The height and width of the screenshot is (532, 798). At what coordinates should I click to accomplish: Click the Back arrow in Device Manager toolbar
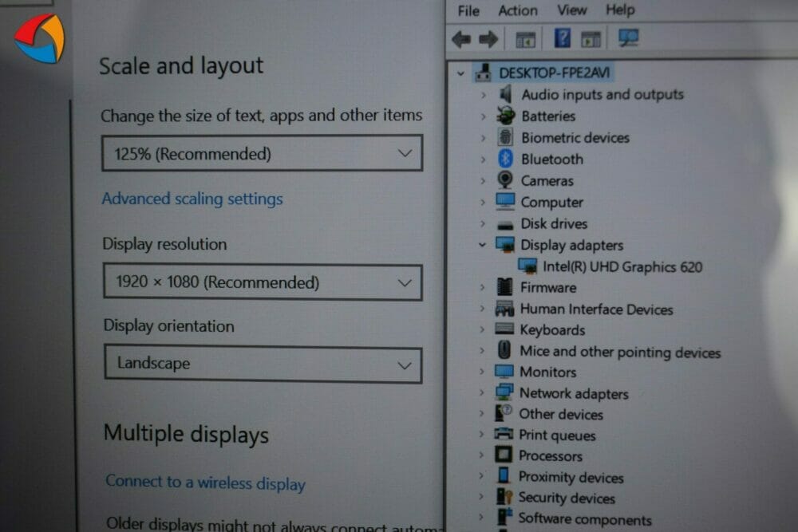(461, 39)
